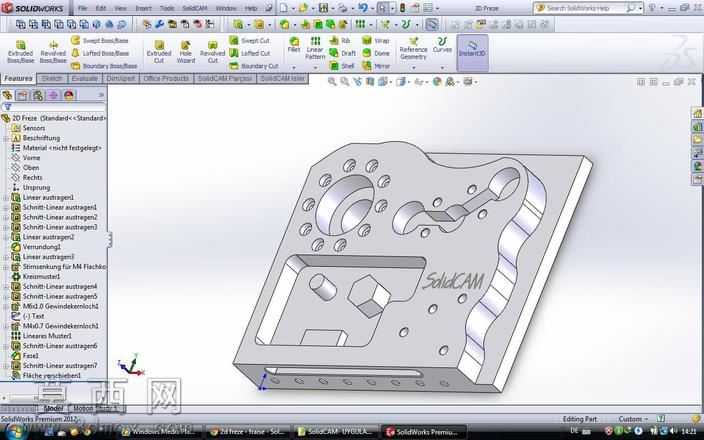Expand the Schnitt-Linear austragen1 feature node

coord(6,207)
